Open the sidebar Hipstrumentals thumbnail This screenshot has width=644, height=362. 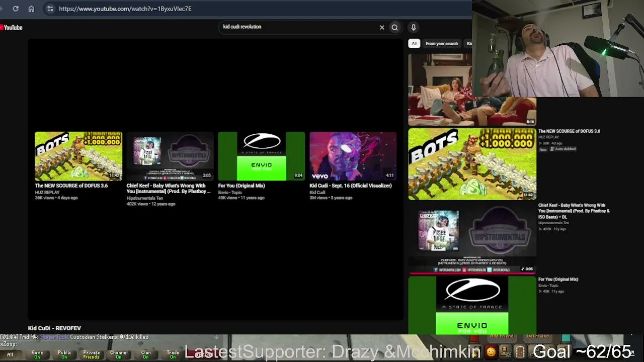[x=472, y=237]
